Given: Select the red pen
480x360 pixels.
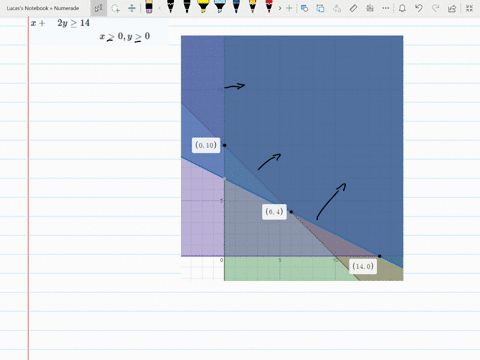Looking at the screenshot, I should click(x=269, y=7).
